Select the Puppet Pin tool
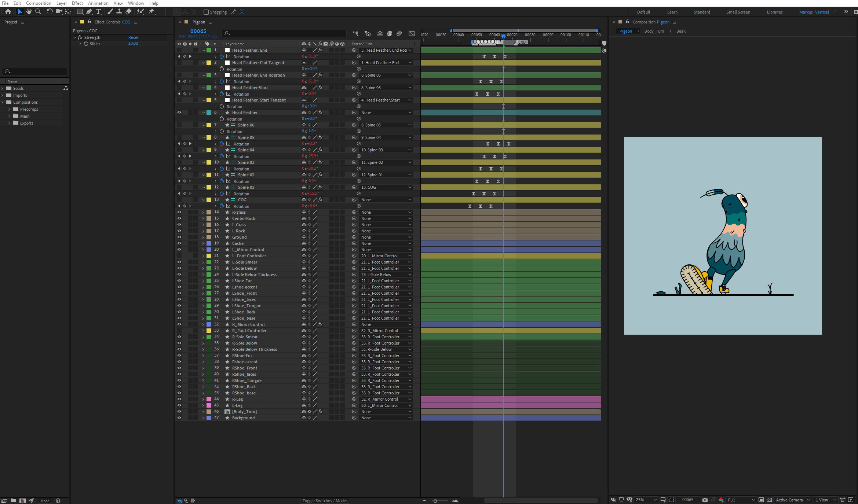Image resolution: width=858 pixels, height=504 pixels. [x=151, y=12]
